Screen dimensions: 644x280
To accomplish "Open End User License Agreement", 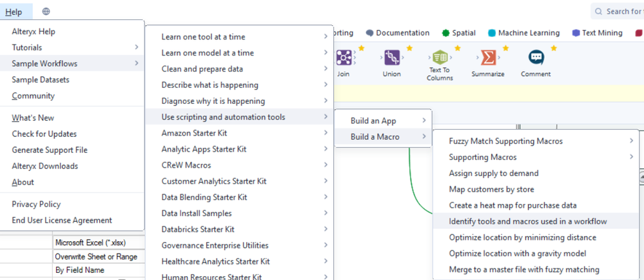I will [72, 220].
